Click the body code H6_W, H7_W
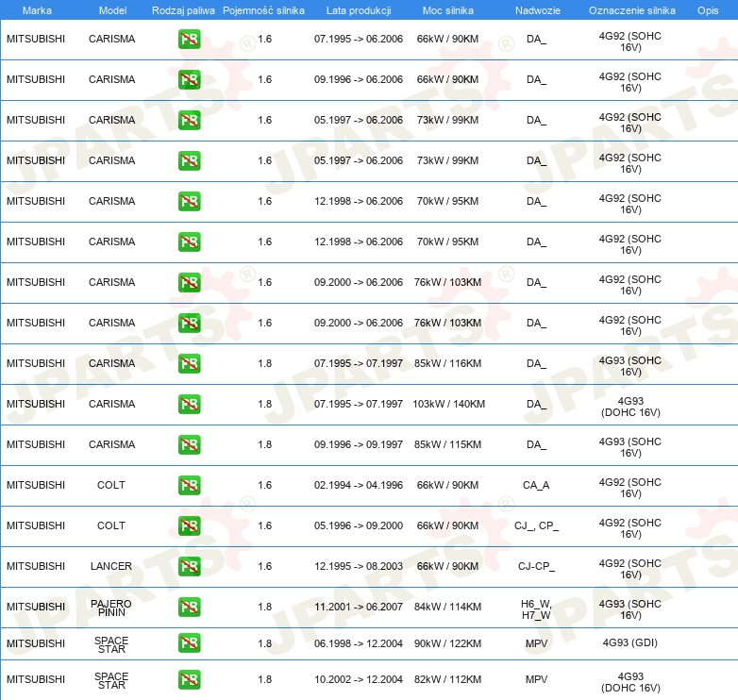Image resolution: width=738 pixels, height=700 pixels. point(536,609)
